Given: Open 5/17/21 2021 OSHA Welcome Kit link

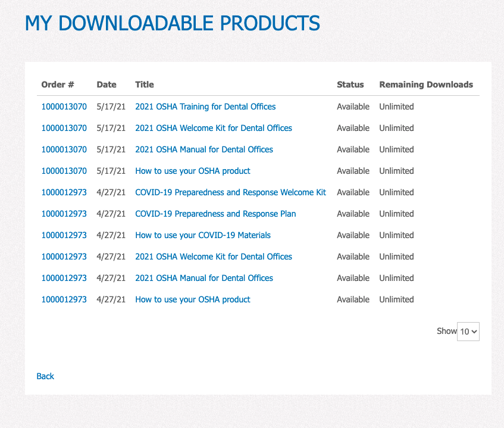Looking at the screenshot, I should 214,128.
